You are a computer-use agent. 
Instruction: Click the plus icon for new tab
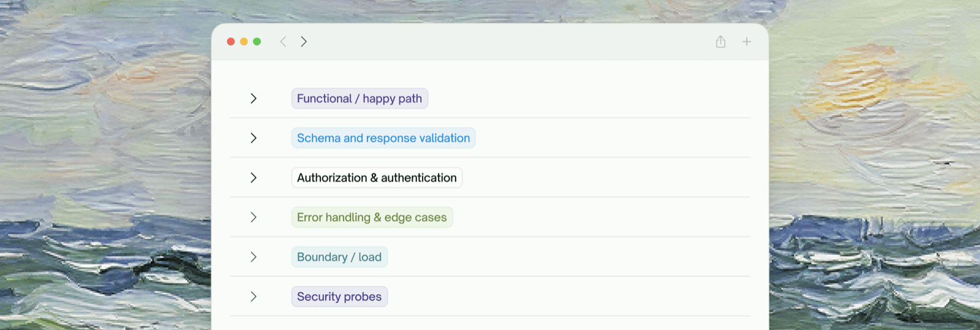pyautogui.click(x=747, y=42)
